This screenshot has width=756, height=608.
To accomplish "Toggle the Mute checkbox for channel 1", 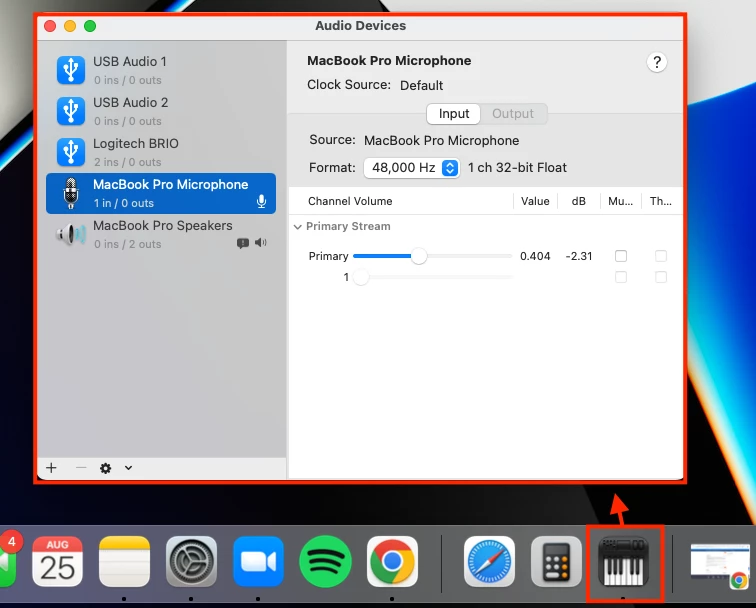I will (x=621, y=277).
